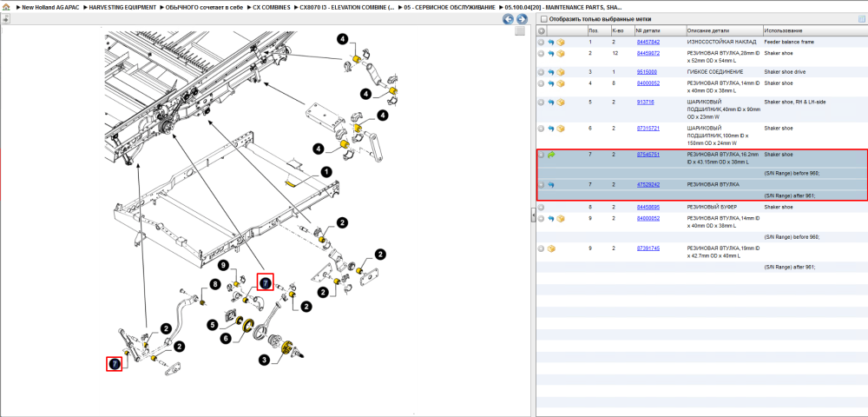Select callout 9 on the diagram

pos(222,266)
